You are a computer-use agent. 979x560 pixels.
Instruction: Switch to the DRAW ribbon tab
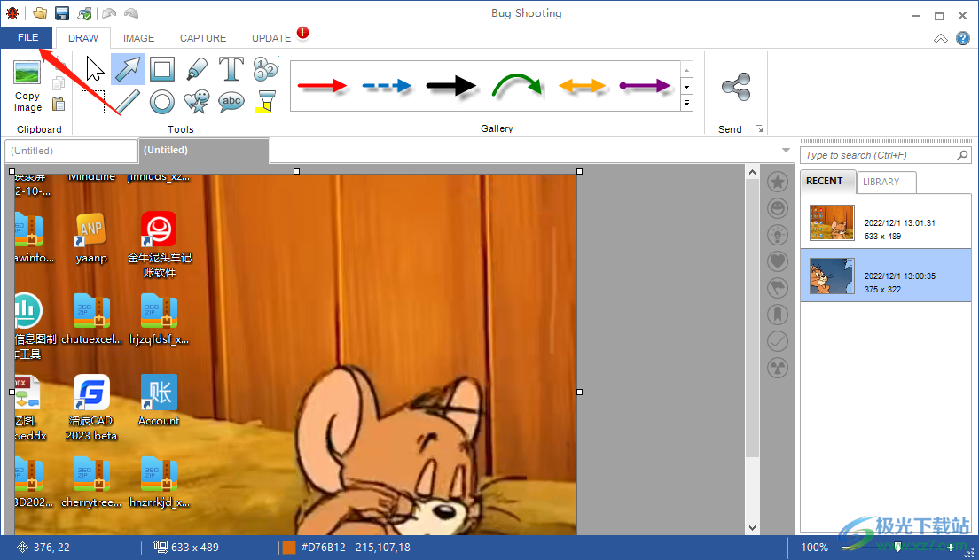(83, 38)
